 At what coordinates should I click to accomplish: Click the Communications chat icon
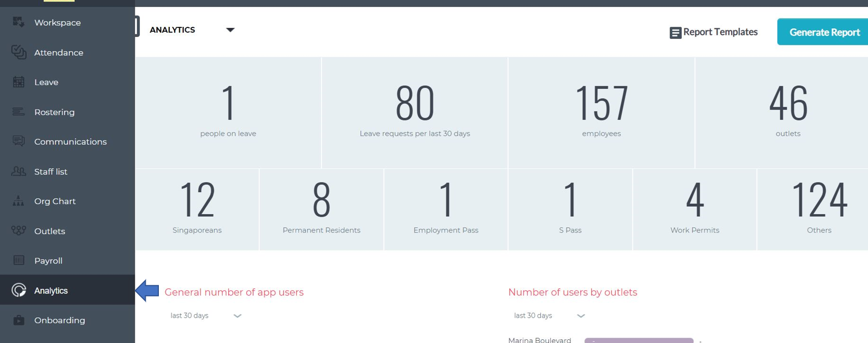click(18, 141)
